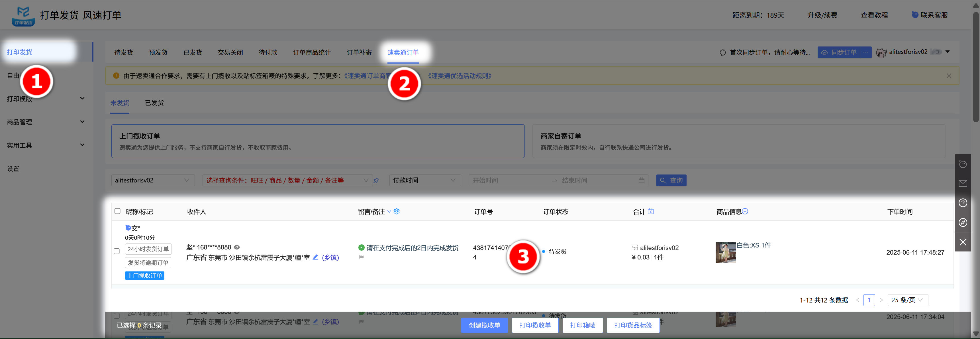The width and height of the screenshot is (980, 339).
Task: Tick the checkbox for the 17:34:04 order
Action: click(117, 316)
